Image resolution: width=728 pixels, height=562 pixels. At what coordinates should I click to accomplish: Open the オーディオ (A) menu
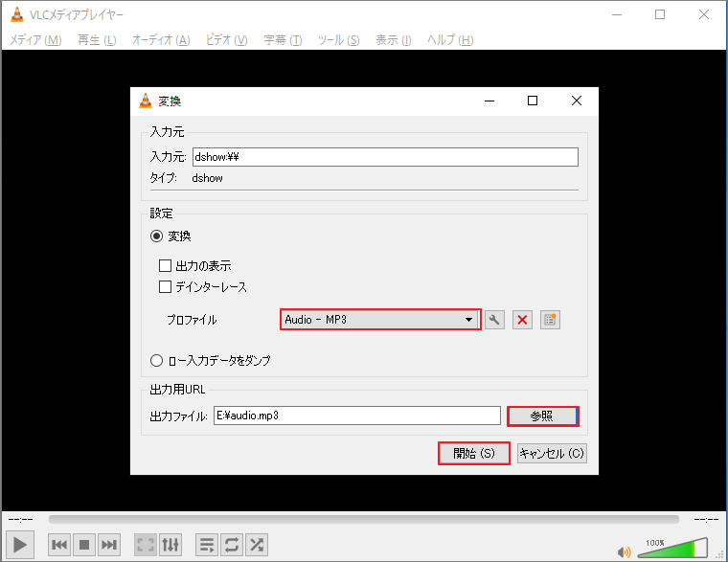(x=161, y=40)
